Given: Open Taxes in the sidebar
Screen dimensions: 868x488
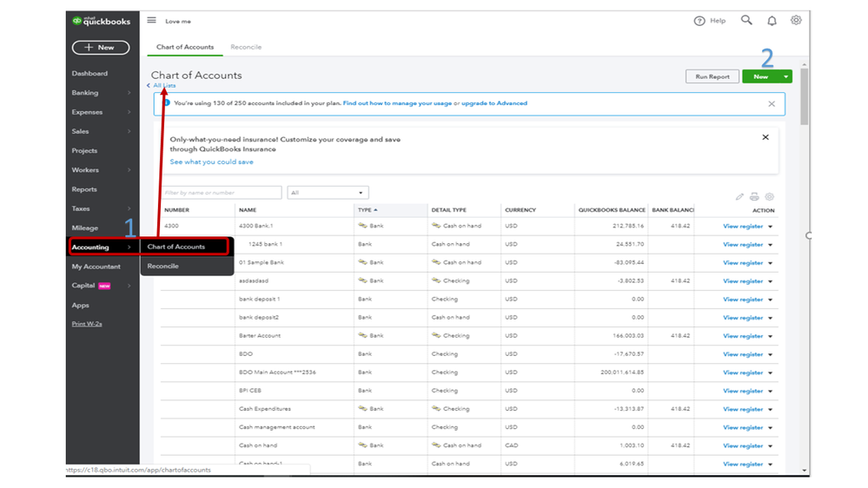Looking at the screenshot, I should [80, 208].
